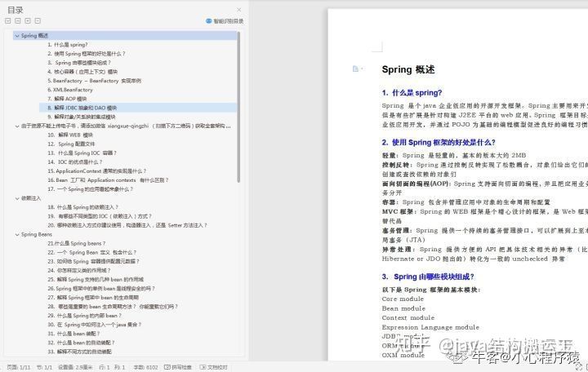Select outline entry 3. Spring 由哪些模块组成
Viewport: 588px width, 372px height.
(x=79, y=63)
